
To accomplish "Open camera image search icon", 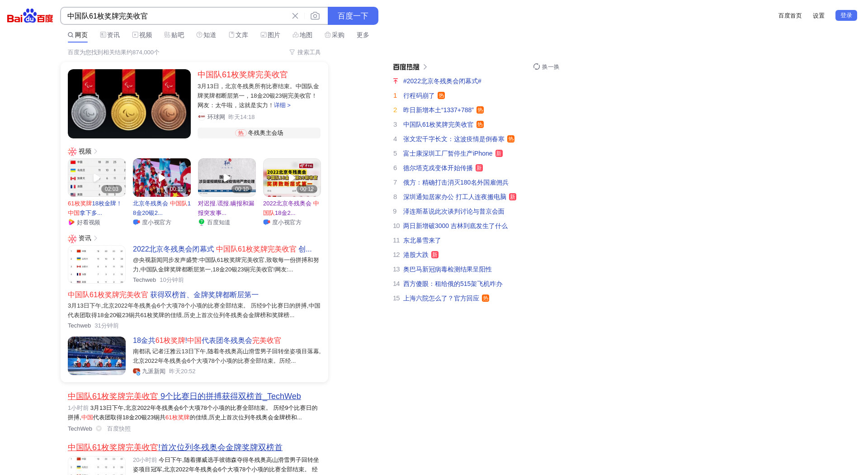I will [315, 16].
